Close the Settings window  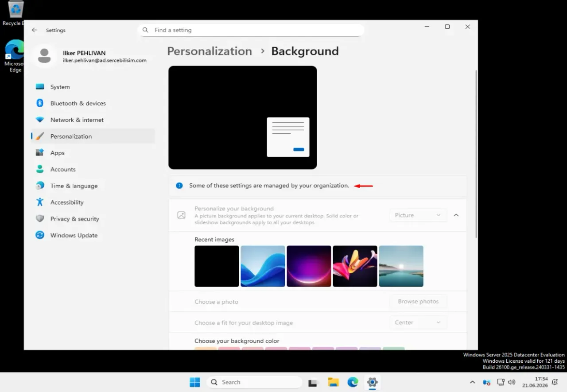[x=468, y=27]
